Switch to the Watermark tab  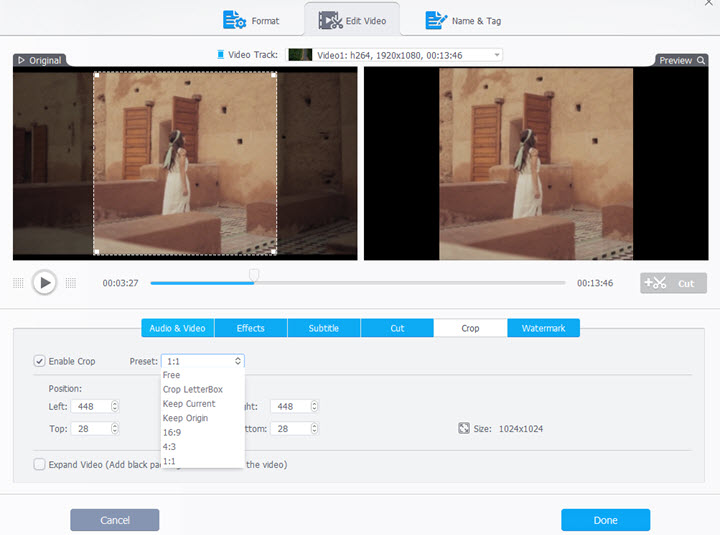(x=543, y=328)
